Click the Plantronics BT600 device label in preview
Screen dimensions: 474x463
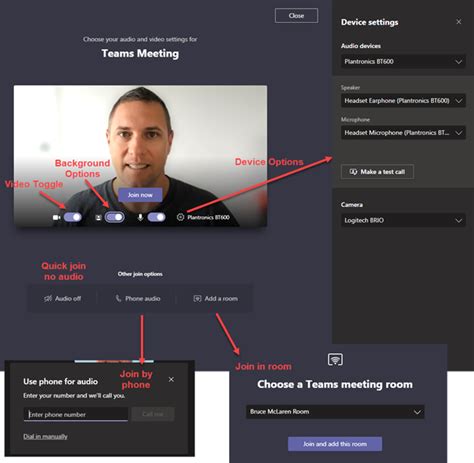208,217
